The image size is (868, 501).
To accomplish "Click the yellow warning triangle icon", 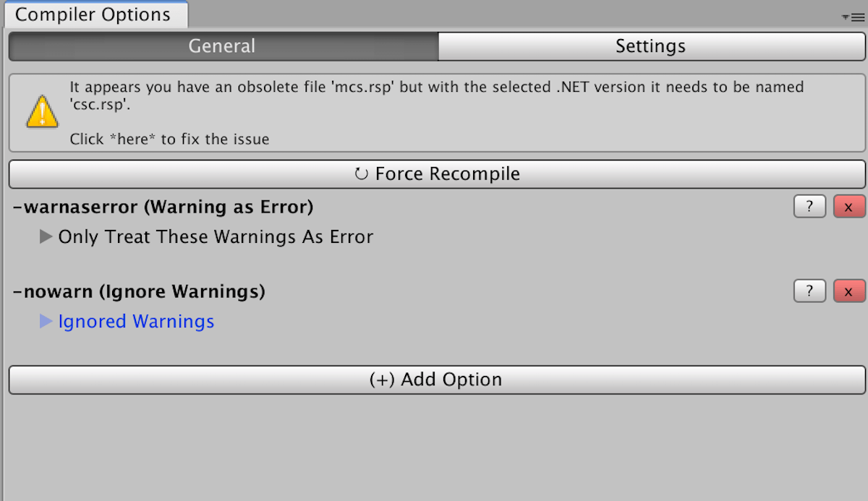I will (x=42, y=113).
